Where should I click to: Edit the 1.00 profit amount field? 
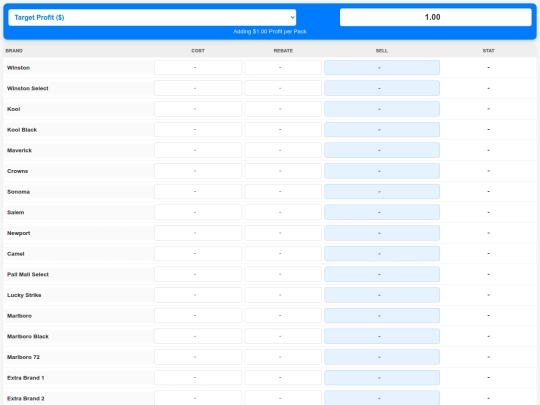point(436,17)
